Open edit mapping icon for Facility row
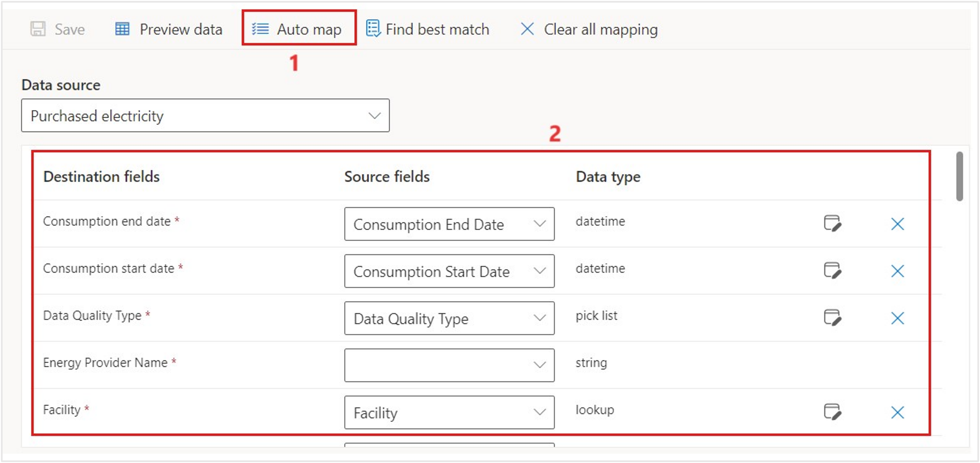The height and width of the screenshot is (463, 980). [832, 412]
